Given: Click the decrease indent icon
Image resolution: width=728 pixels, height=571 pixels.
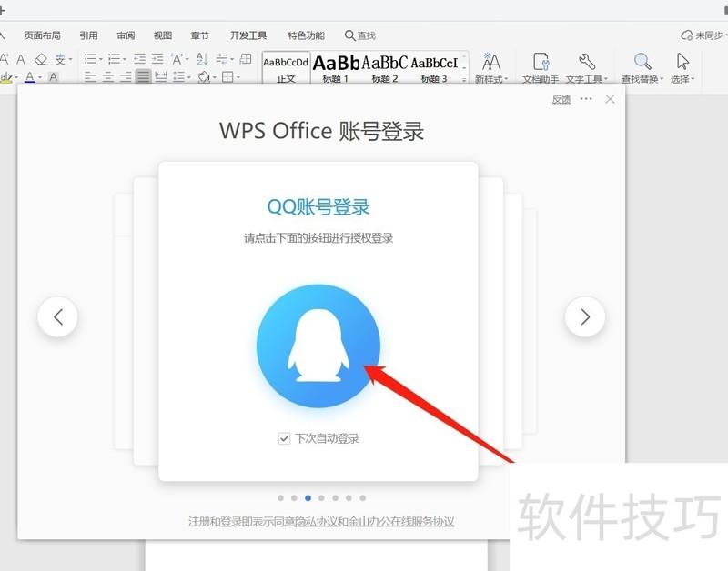Looking at the screenshot, I should click(x=139, y=59).
